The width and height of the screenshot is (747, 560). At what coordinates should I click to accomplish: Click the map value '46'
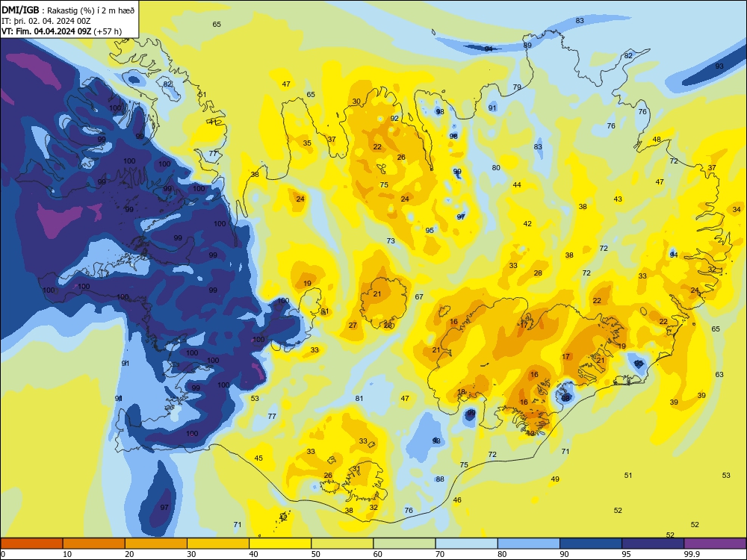click(x=457, y=500)
